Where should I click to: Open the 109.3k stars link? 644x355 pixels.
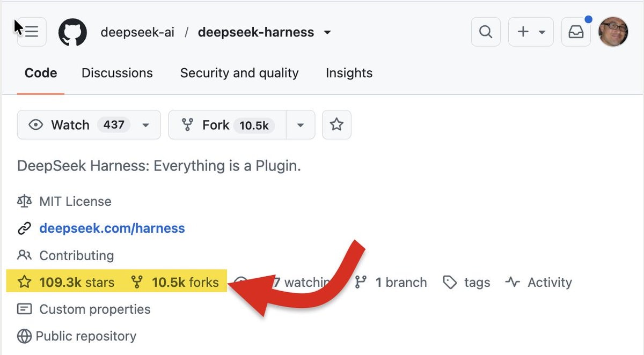77,283
